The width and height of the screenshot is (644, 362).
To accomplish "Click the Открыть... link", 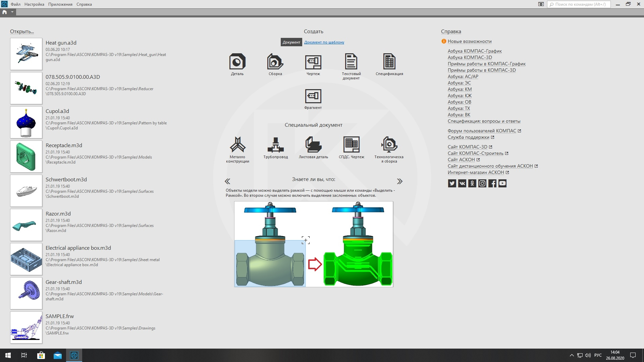I will (x=22, y=32).
